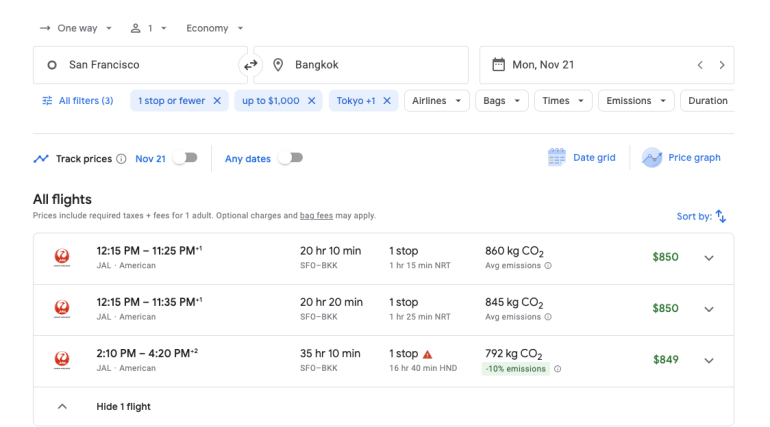Show info about Track prices
The image size is (770, 427).
point(121,159)
